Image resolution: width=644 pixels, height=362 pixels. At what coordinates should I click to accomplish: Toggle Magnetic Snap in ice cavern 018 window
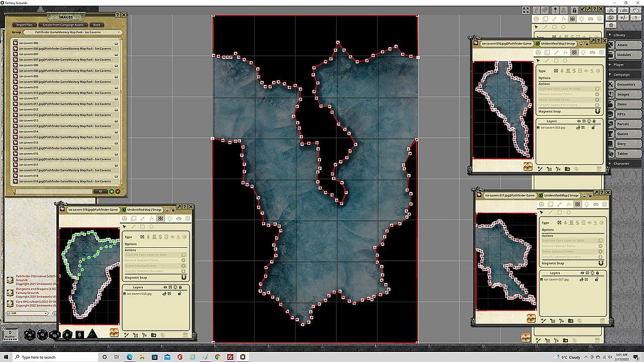(x=184, y=278)
